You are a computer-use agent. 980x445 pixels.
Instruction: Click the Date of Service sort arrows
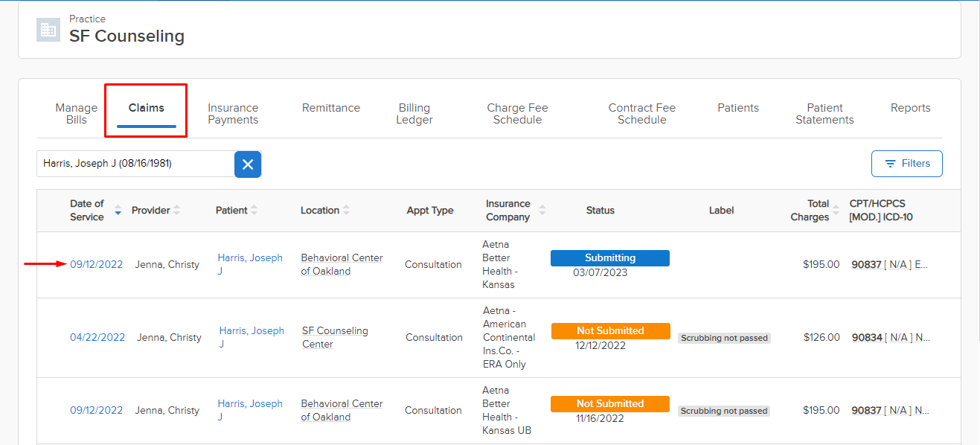point(118,211)
